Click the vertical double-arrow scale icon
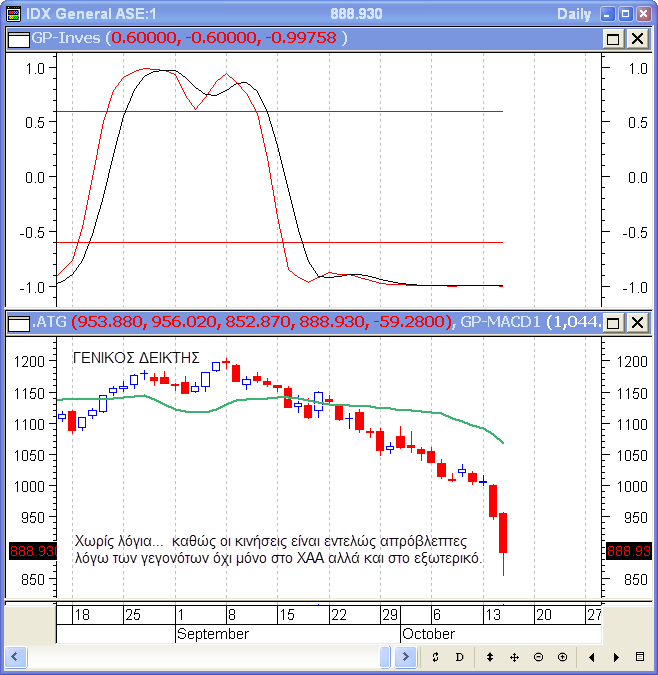Image resolution: width=658 pixels, height=675 pixels. tap(490, 657)
